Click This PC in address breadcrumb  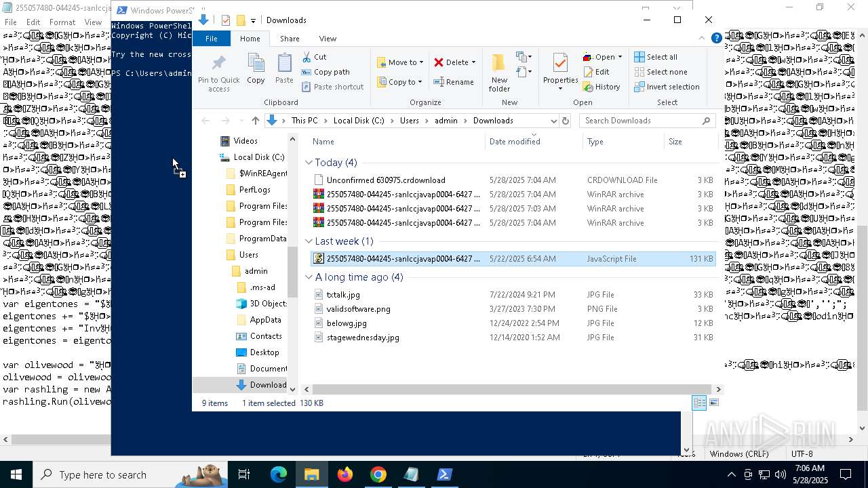pos(304,121)
